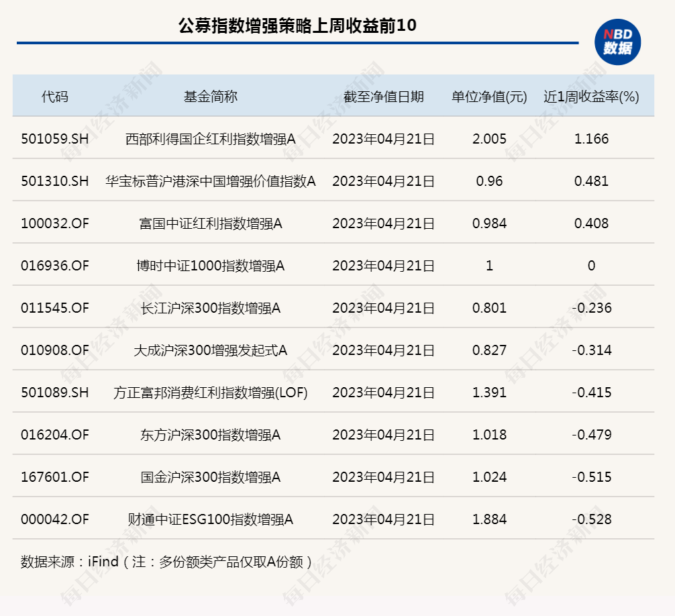
Task: Pick the net value 1.018
Action: [489, 434]
